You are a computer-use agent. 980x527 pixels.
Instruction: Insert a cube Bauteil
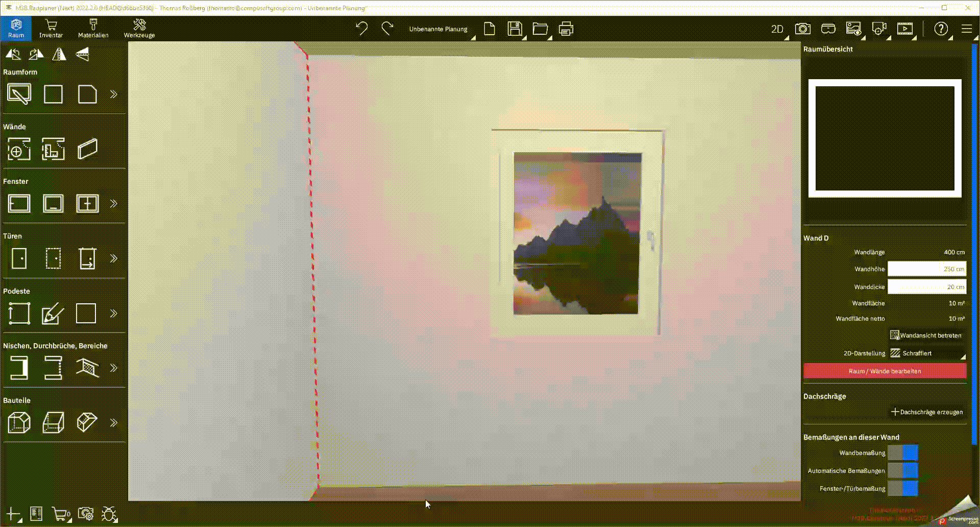pos(19,423)
